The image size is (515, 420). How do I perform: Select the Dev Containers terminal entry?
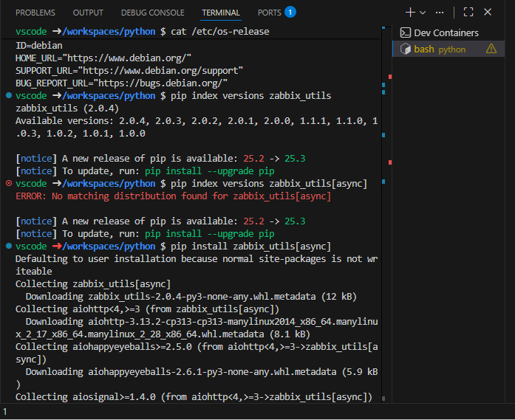[449, 32]
